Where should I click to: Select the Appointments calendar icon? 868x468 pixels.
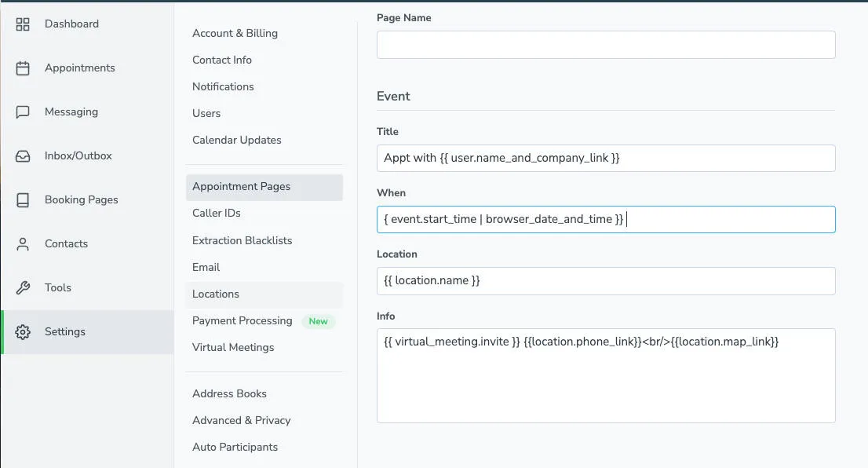point(23,68)
